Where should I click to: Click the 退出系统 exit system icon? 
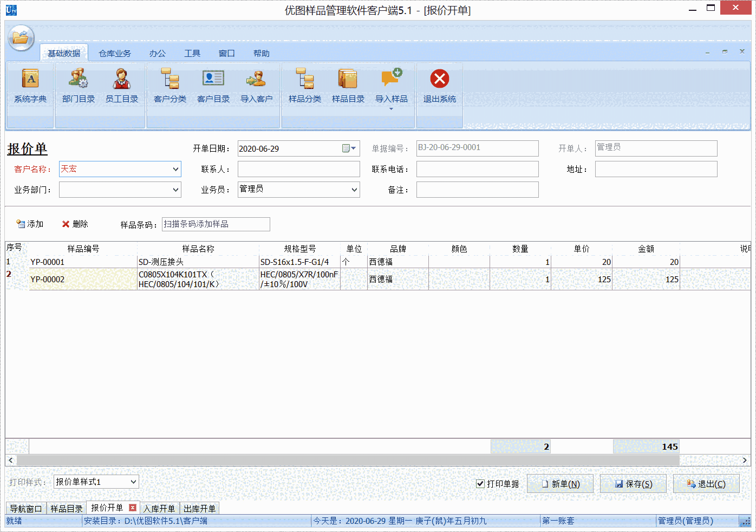[x=439, y=87]
